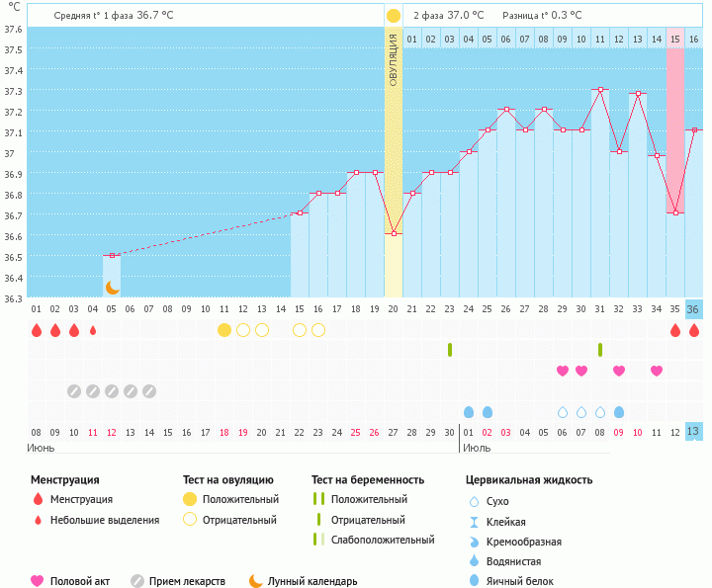Click the pink phase-two day 15 header
The image size is (712, 588).
click(x=674, y=39)
